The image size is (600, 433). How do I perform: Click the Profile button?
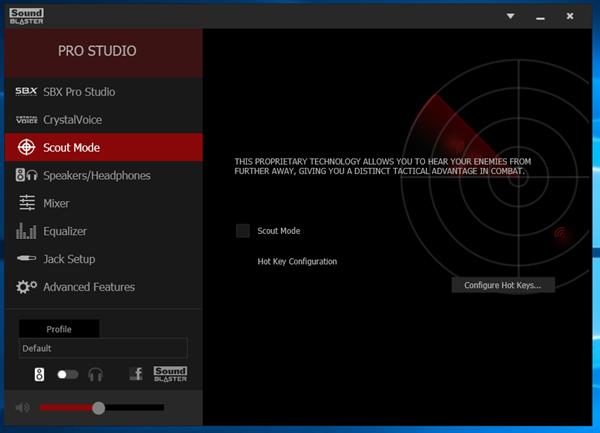tap(59, 329)
